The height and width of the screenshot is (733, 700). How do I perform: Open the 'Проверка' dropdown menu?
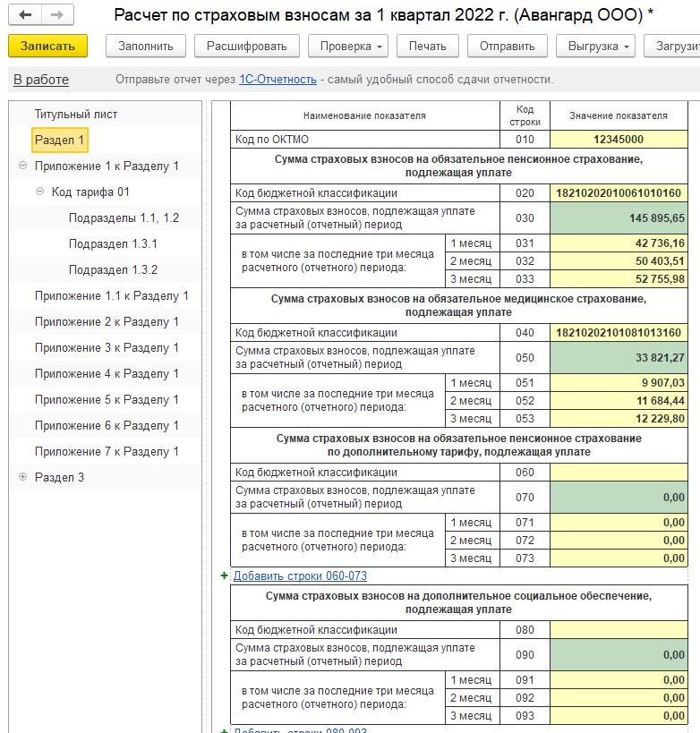(347, 47)
